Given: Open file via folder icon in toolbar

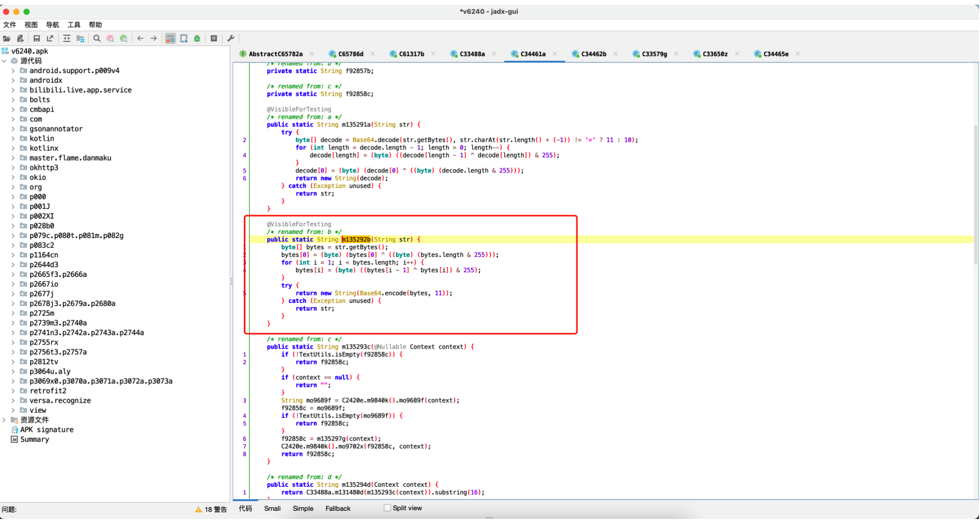Looking at the screenshot, I should pos(7,38).
